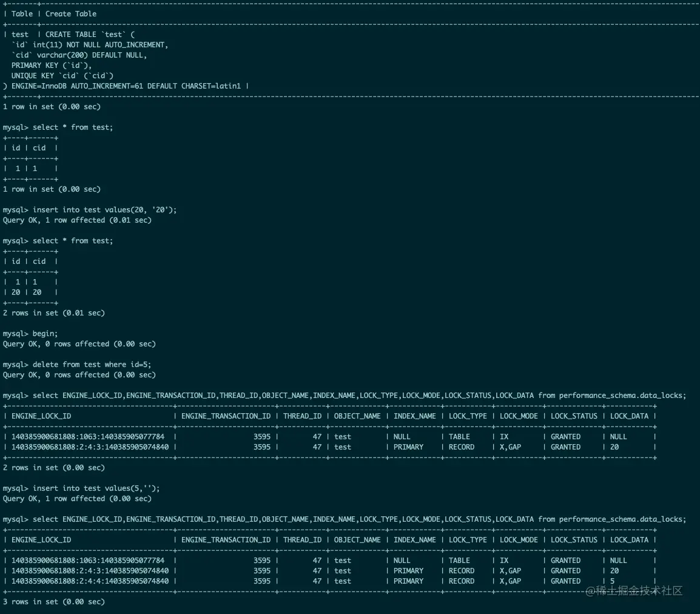Click the "3 rows in set (0.00 sec)" line
This screenshot has height=614, width=700.
[53, 601]
